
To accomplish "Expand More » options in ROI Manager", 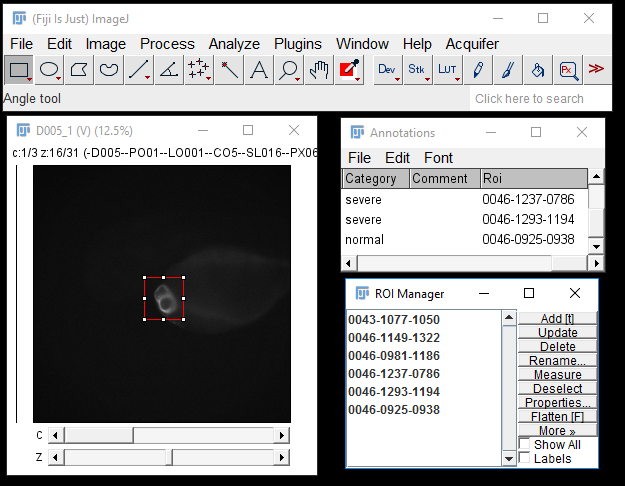I will click(x=557, y=431).
